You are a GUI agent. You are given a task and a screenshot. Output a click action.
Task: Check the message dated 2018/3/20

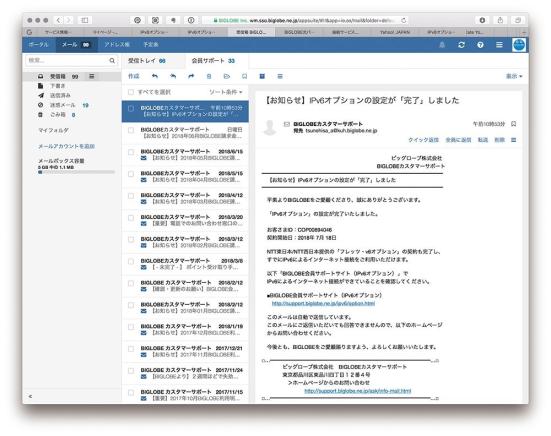[x=131, y=218]
